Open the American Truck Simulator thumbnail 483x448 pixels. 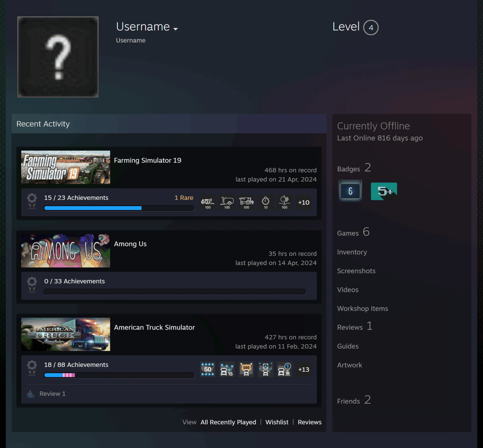click(66, 334)
